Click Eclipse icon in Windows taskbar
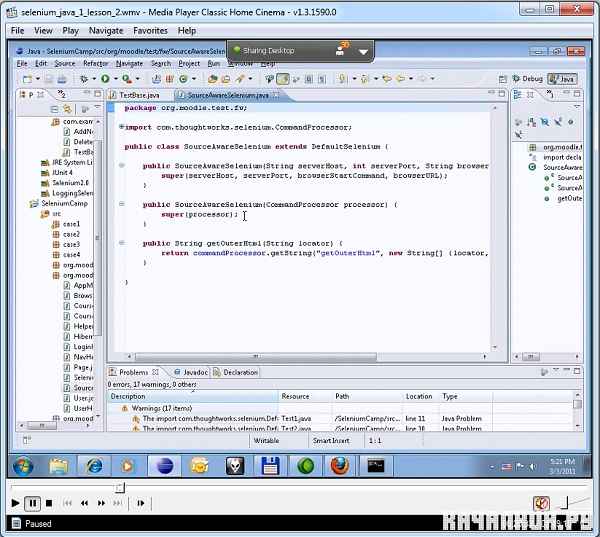The height and width of the screenshot is (537, 600). coord(165,466)
